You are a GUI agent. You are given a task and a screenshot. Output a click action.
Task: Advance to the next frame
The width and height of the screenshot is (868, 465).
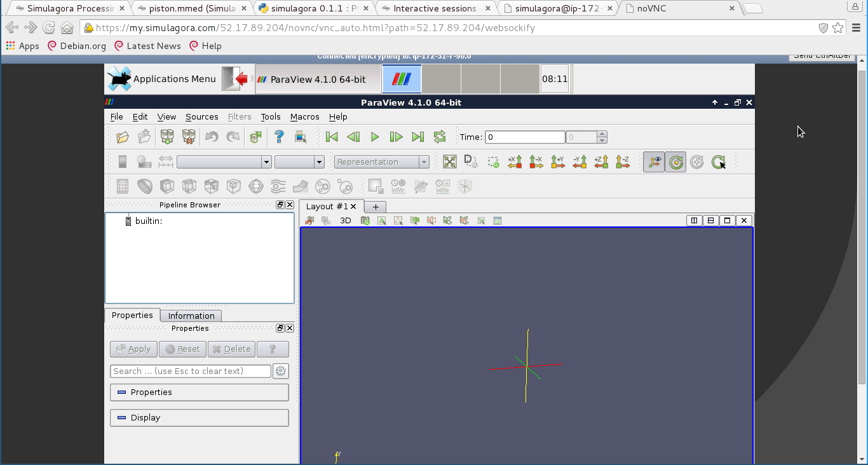coord(396,137)
